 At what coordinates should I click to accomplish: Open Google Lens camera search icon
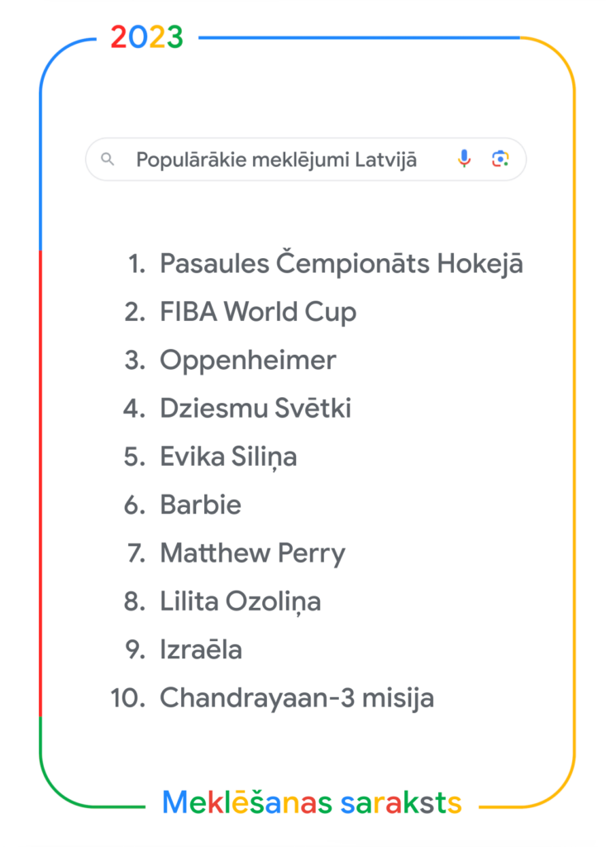(499, 159)
